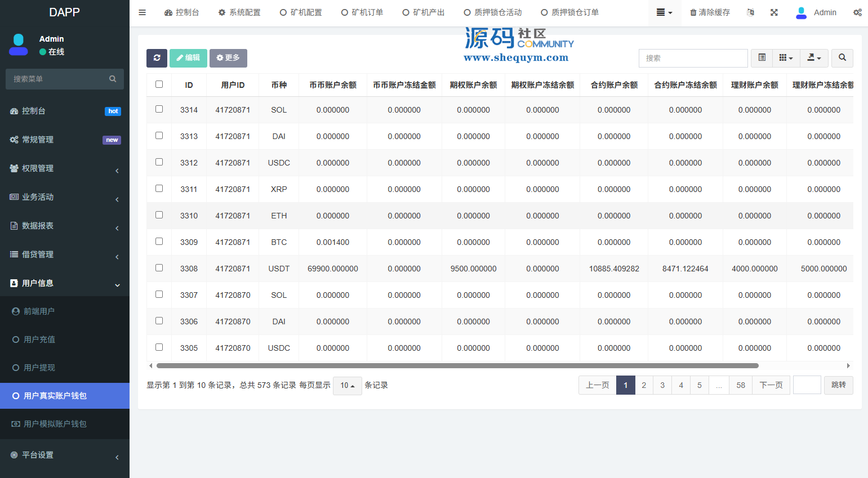The width and height of the screenshot is (868, 478).
Task: Open the 矿机订单 tab
Action: pyautogui.click(x=362, y=12)
